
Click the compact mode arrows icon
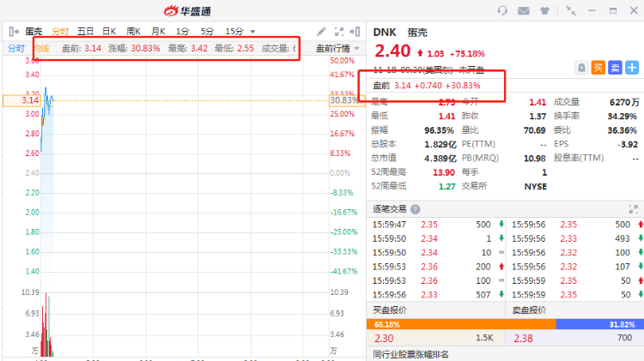(x=570, y=10)
